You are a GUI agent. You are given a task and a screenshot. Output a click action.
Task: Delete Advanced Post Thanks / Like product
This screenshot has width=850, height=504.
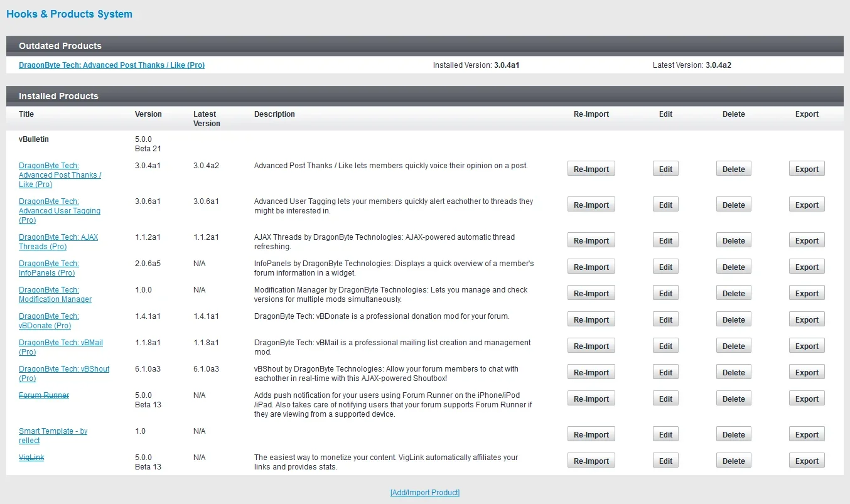click(x=734, y=169)
